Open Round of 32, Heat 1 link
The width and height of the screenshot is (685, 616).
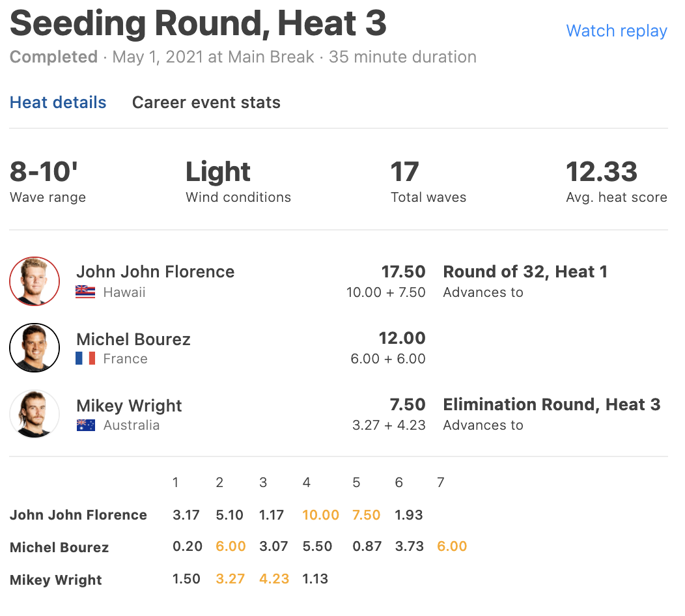tap(525, 272)
